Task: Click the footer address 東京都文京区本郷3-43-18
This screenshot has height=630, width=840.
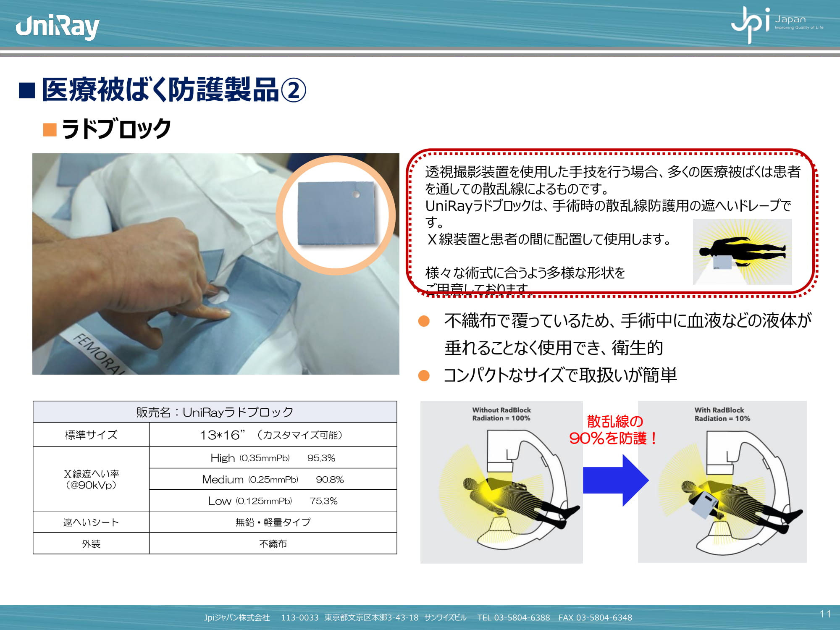Action: click(371, 617)
